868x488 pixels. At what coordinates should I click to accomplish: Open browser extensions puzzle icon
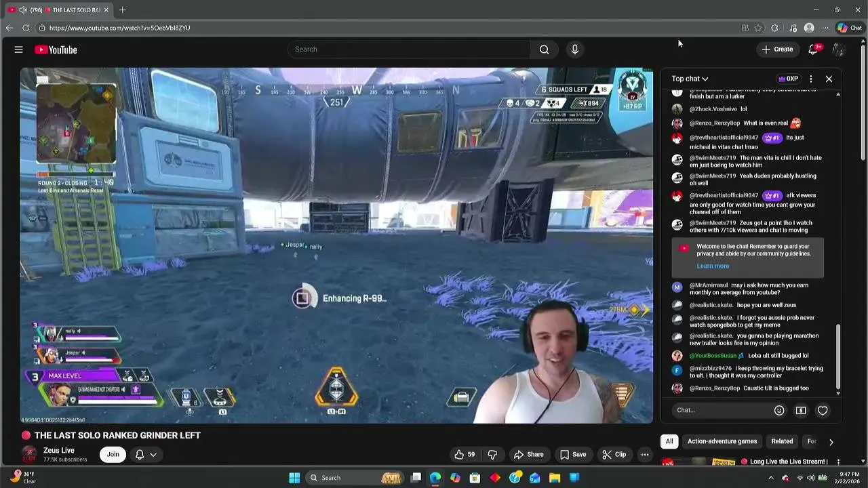[x=774, y=28]
